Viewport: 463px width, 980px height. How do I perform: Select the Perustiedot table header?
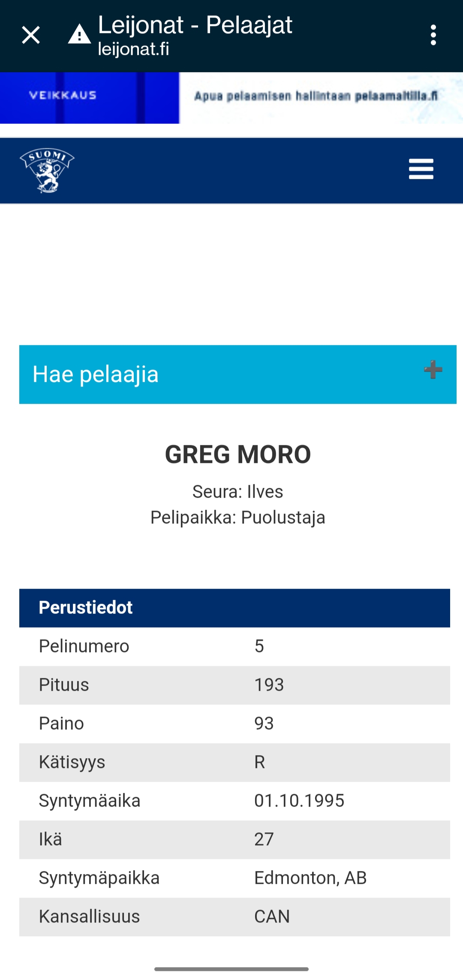235,608
